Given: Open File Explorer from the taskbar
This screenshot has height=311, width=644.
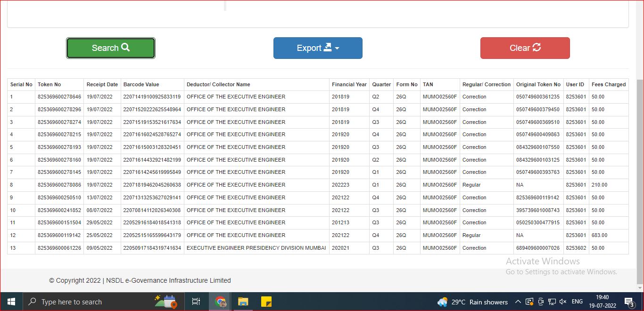Looking at the screenshot, I should (x=243, y=302).
